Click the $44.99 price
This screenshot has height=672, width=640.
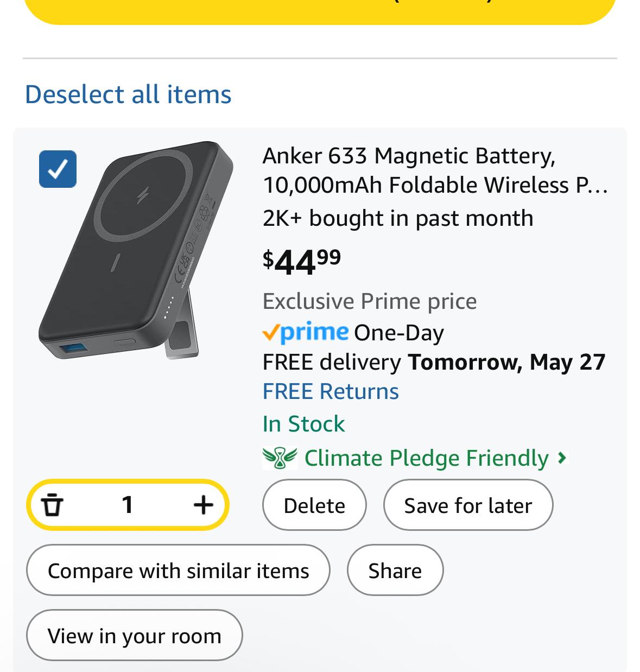(x=302, y=261)
